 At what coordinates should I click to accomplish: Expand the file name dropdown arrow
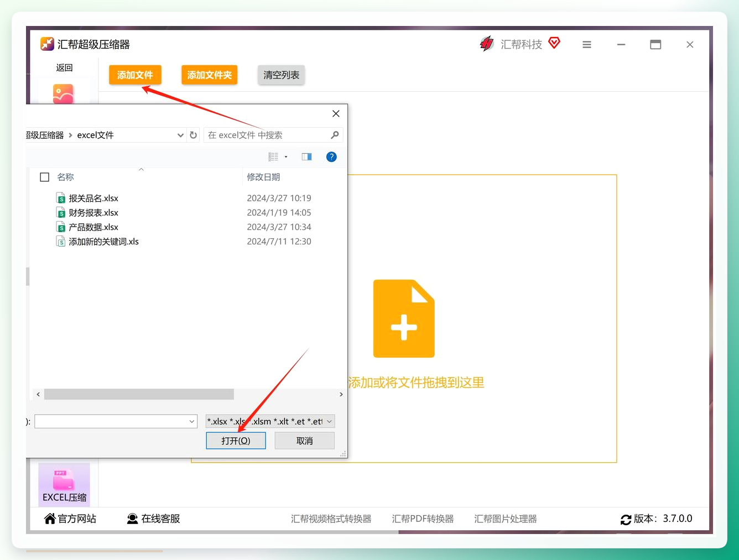click(192, 421)
